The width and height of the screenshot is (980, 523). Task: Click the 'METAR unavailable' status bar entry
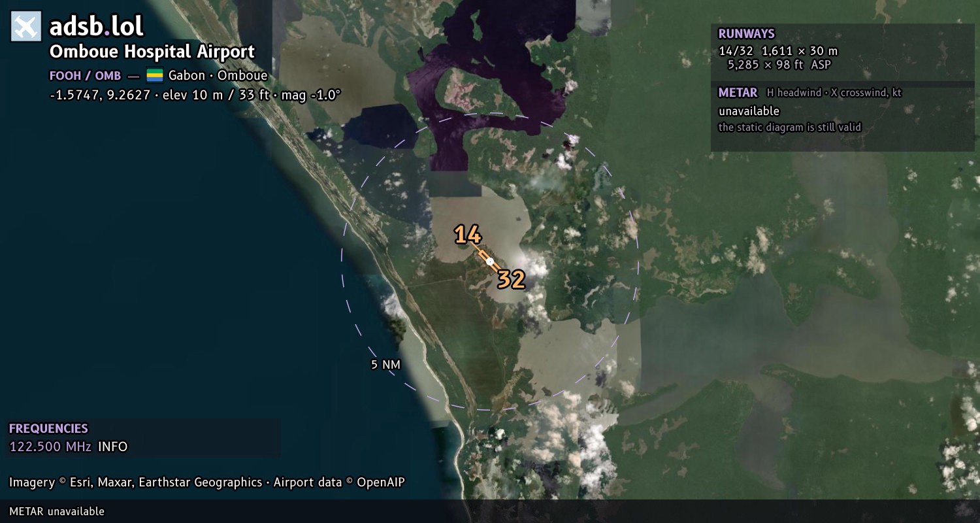[x=57, y=511]
